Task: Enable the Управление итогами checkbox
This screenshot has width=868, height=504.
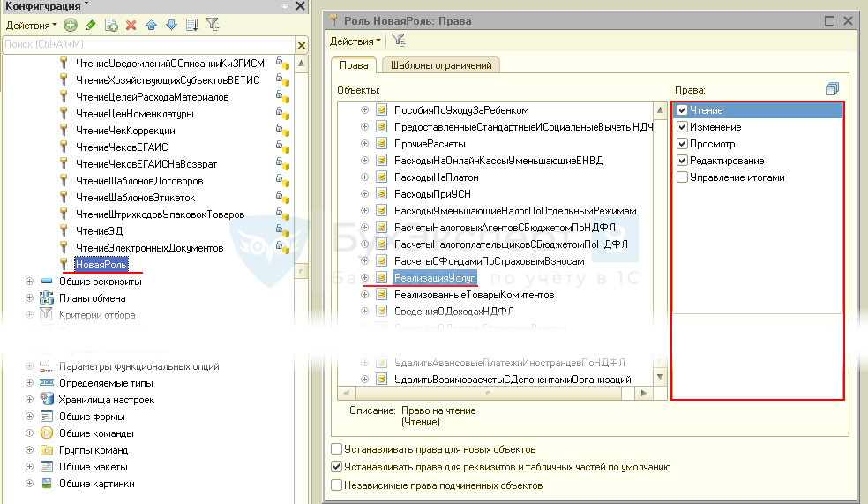Action: [x=682, y=177]
